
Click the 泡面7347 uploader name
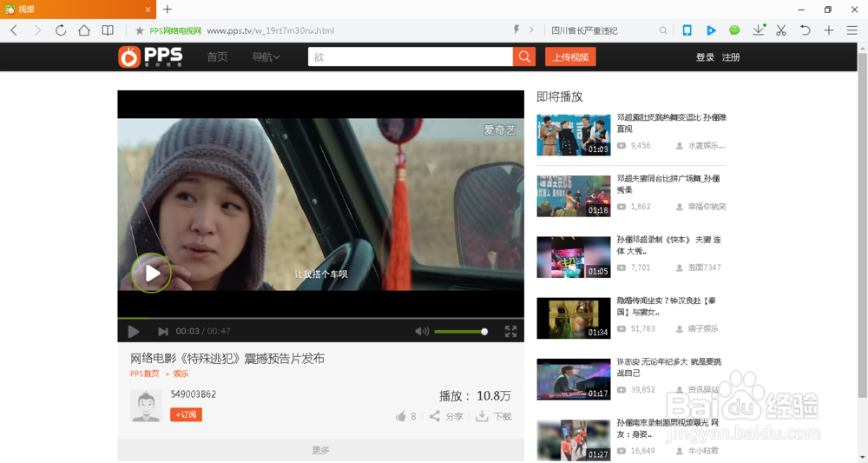coord(704,268)
